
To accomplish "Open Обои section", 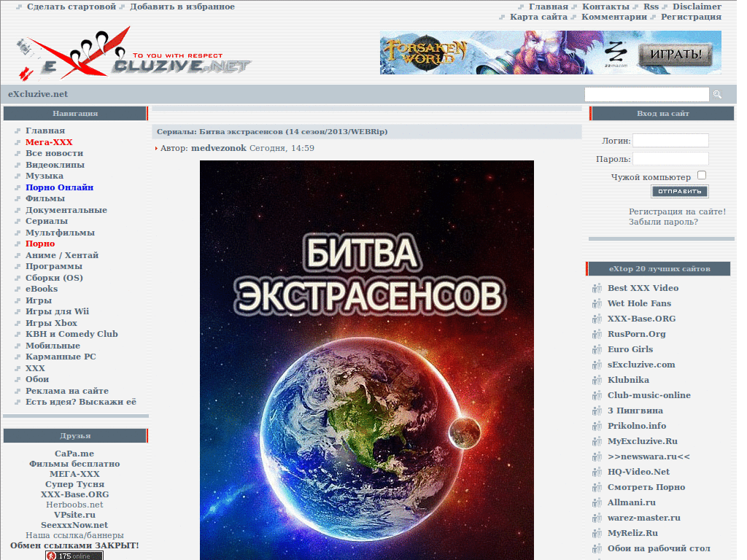I will tap(37, 379).
